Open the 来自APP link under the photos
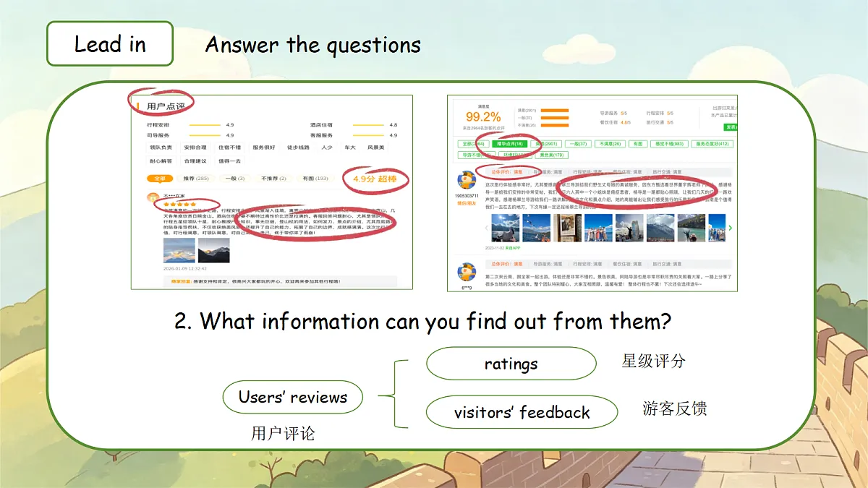 click(513, 248)
